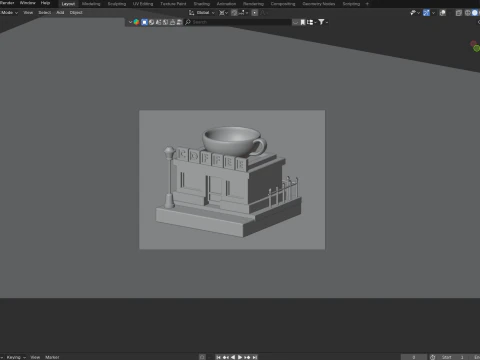Open the object type visibility dropdown
The width and height of the screenshot is (480, 360).
click(415, 13)
